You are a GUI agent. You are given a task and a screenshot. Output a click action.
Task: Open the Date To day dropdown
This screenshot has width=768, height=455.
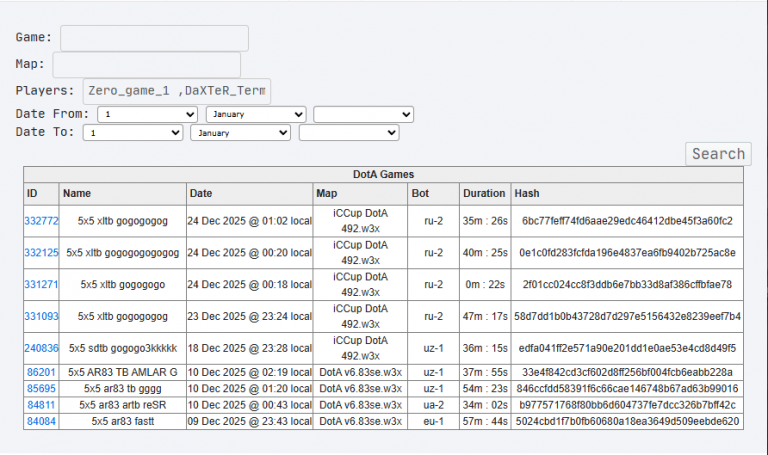[133, 133]
